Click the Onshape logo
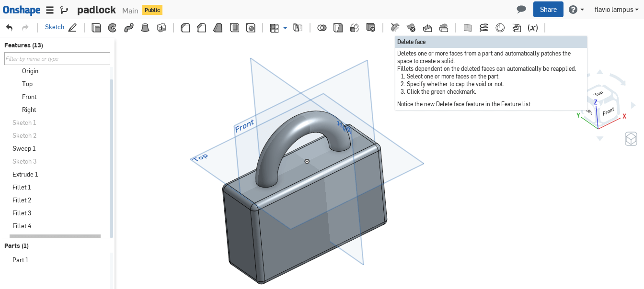The image size is (644, 289). [x=21, y=10]
